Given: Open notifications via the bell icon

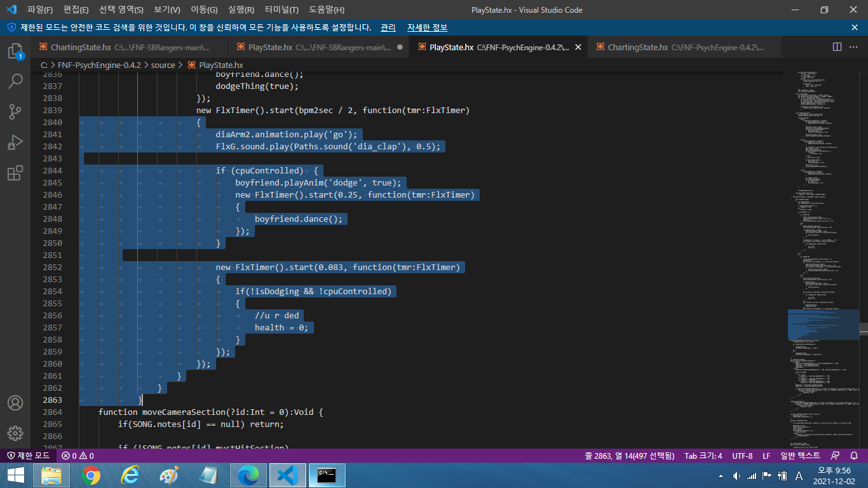Looking at the screenshot, I should pos(854,456).
